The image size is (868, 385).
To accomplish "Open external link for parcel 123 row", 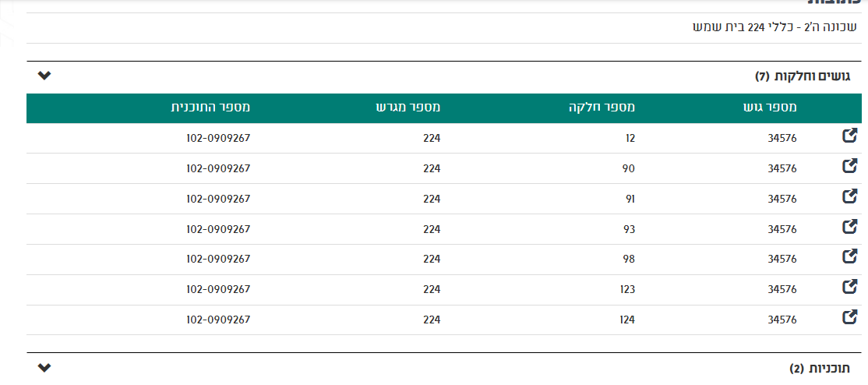I will (x=850, y=288).
